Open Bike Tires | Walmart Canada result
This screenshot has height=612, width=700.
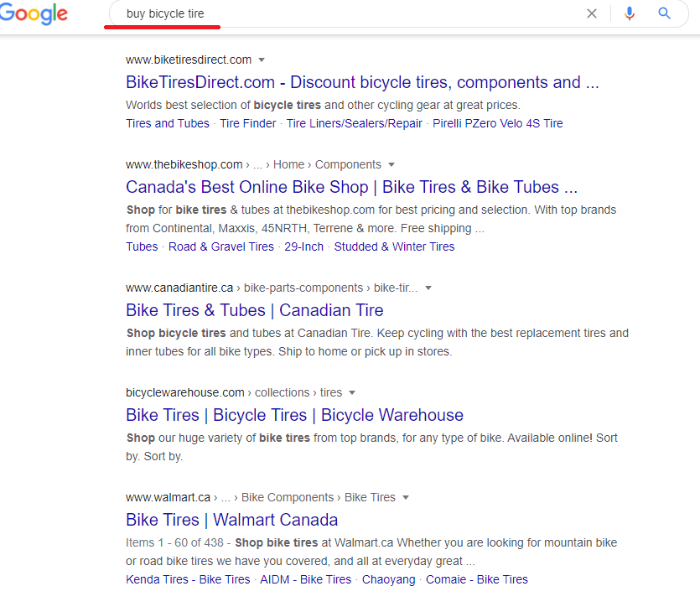[231, 520]
